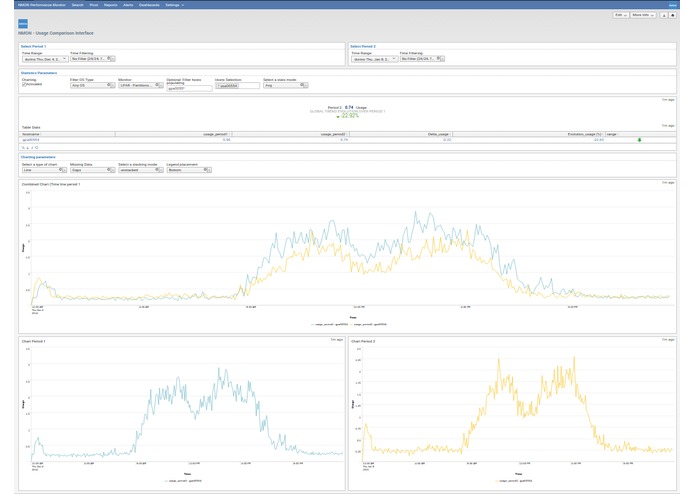Open the Filter OS Type dropdown
This screenshot has height=494, width=695.
tap(93, 85)
